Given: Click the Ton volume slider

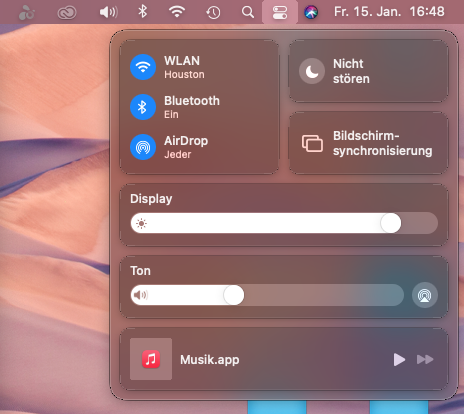Looking at the screenshot, I should coord(267,295).
